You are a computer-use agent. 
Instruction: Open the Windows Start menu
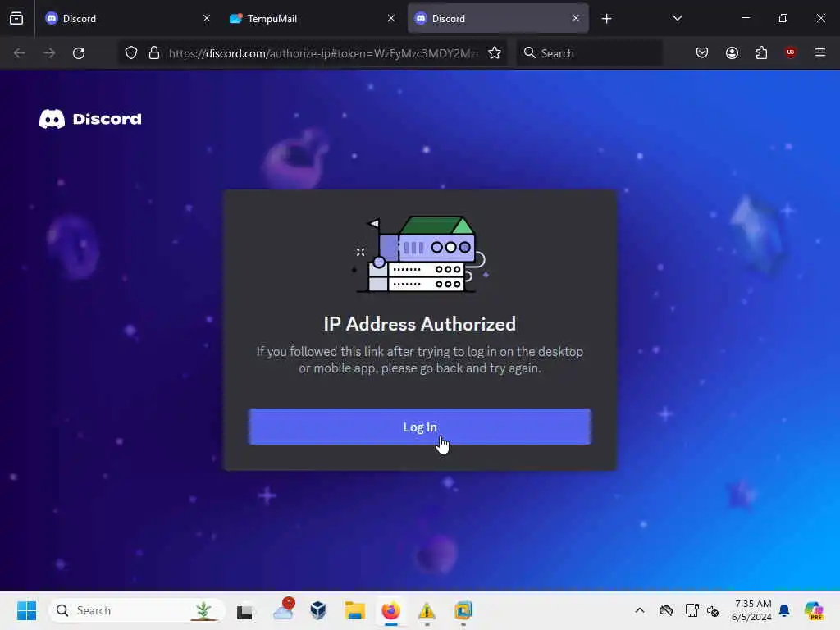tap(26, 610)
